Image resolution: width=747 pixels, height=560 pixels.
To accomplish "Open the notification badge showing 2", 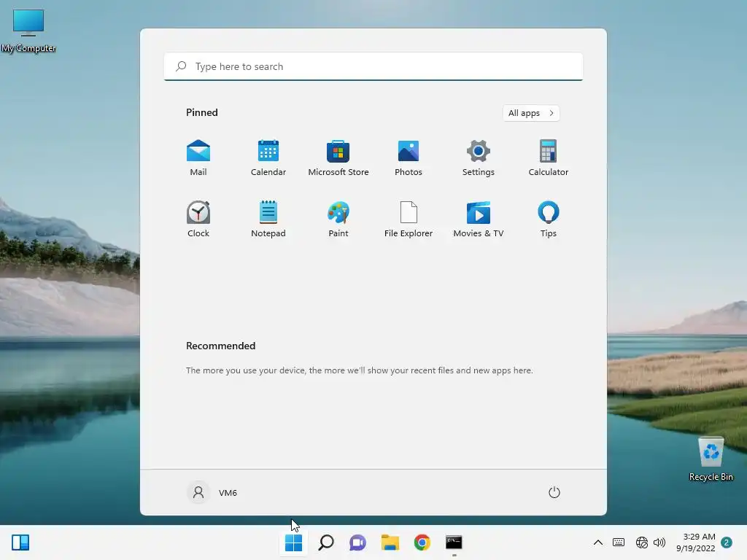I will (x=727, y=542).
